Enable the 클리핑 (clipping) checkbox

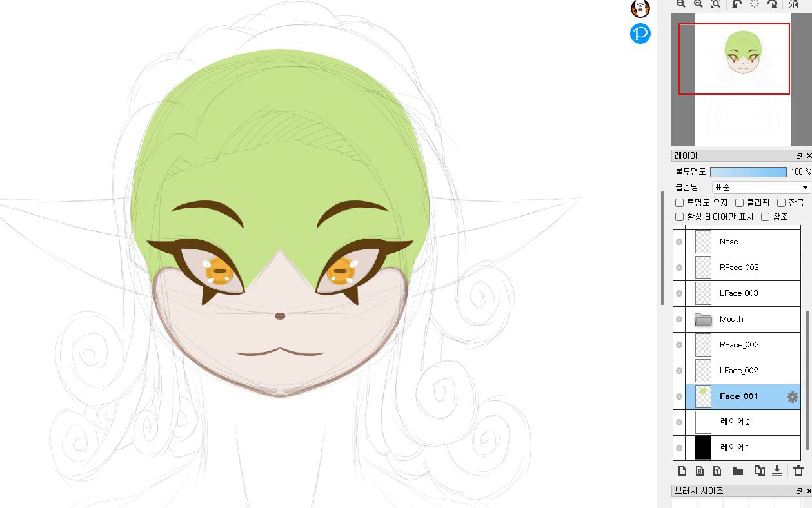pyautogui.click(x=740, y=203)
